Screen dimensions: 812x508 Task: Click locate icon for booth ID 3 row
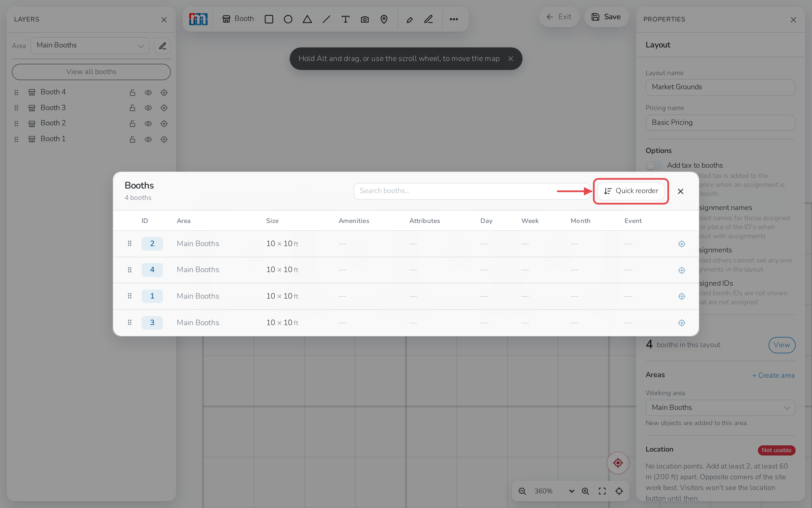click(681, 323)
